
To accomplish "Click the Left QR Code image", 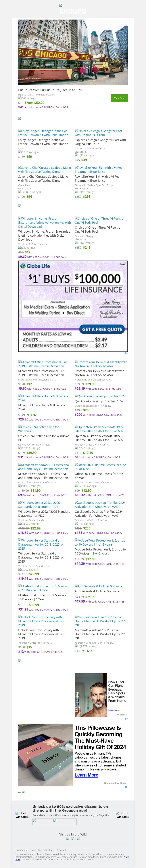I will click(x=22, y=815).
